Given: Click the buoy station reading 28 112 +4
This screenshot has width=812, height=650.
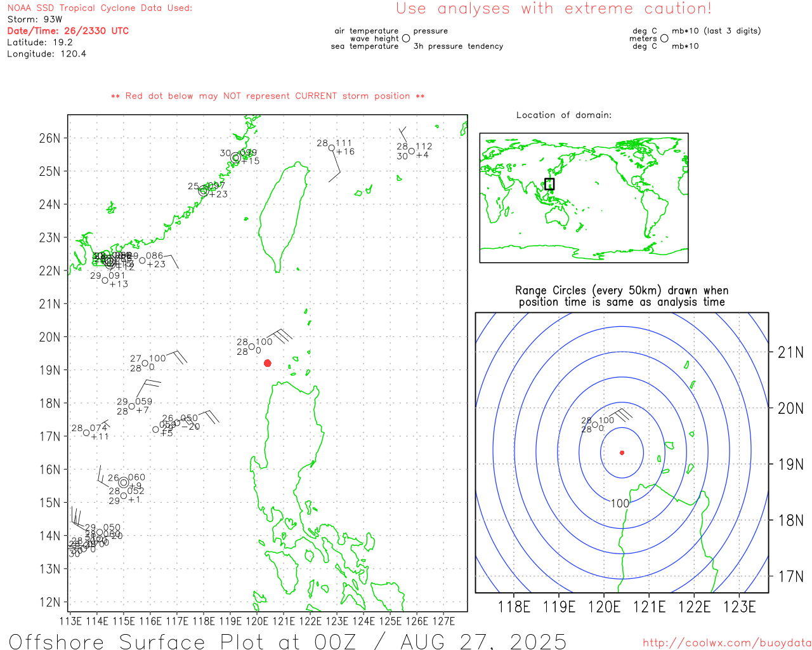Looking at the screenshot, I should 412,151.
